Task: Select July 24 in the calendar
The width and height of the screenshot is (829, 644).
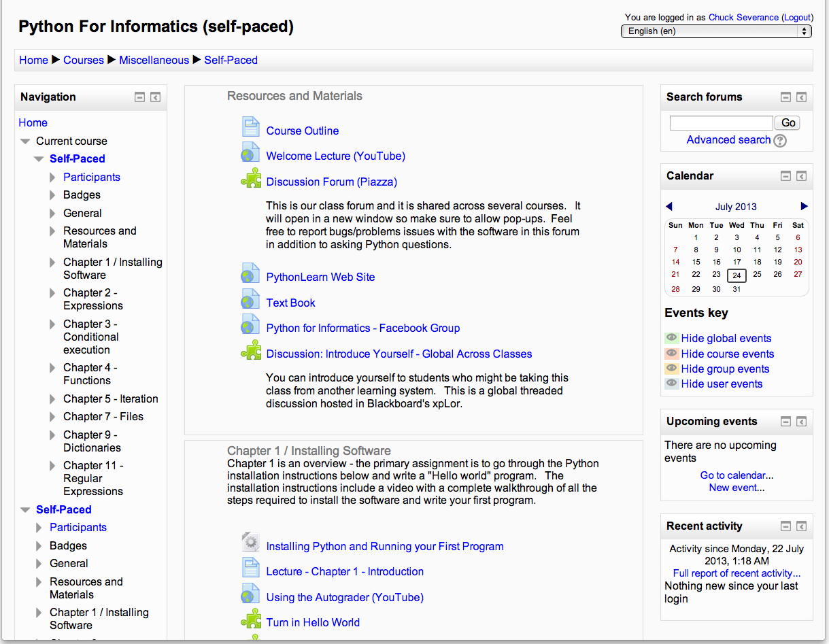Action: 737,275
